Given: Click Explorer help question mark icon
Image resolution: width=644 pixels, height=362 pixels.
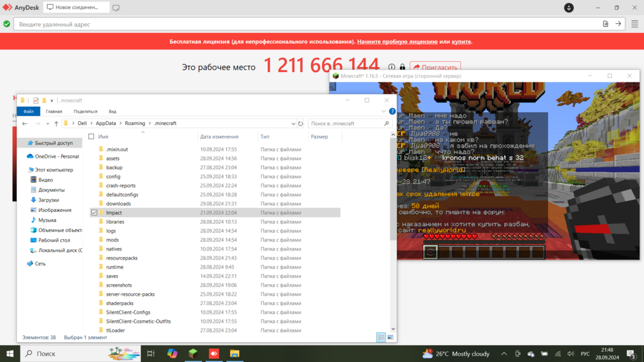Looking at the screenshot, I should click(x=392, y=111).
